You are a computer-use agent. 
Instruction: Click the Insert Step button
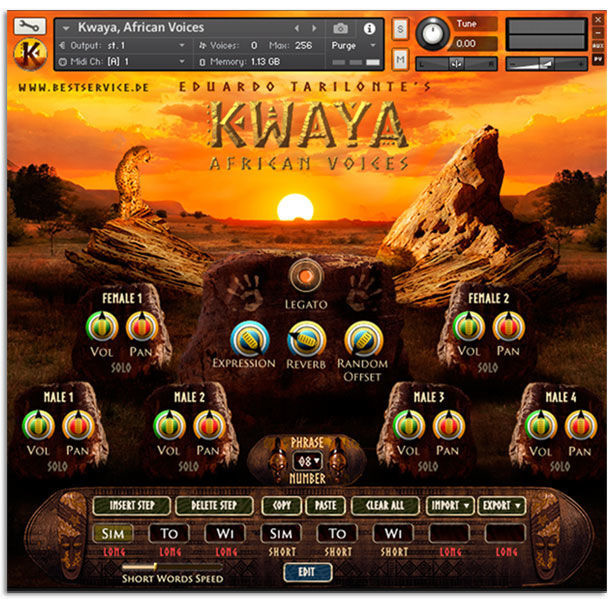click(132, 506)
